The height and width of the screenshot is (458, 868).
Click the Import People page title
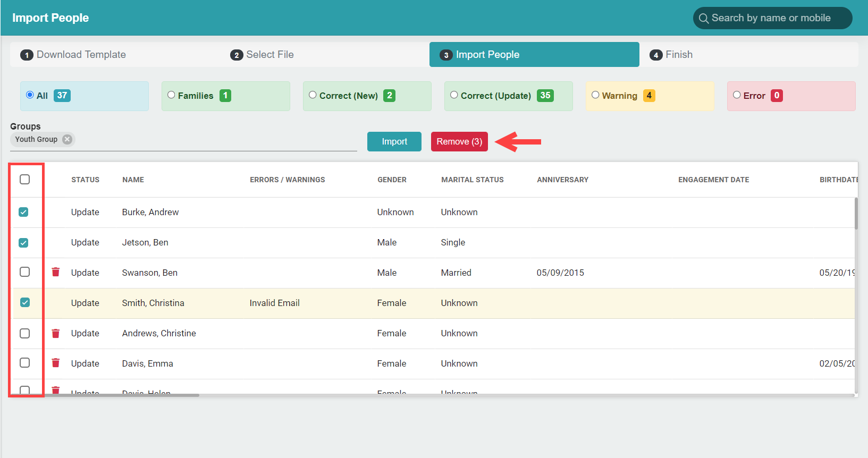(x=50, y=18)
